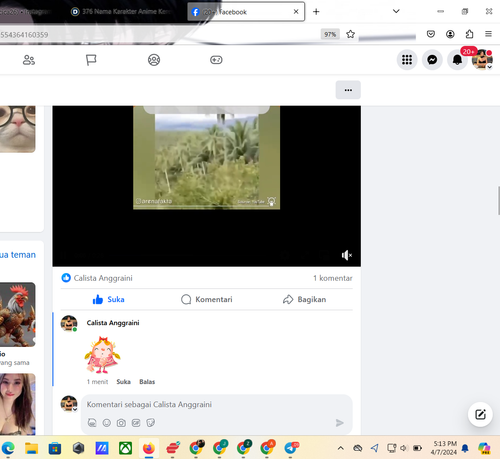
Task: Open the extensions puzzle icon
Action: tap(469, 34)
